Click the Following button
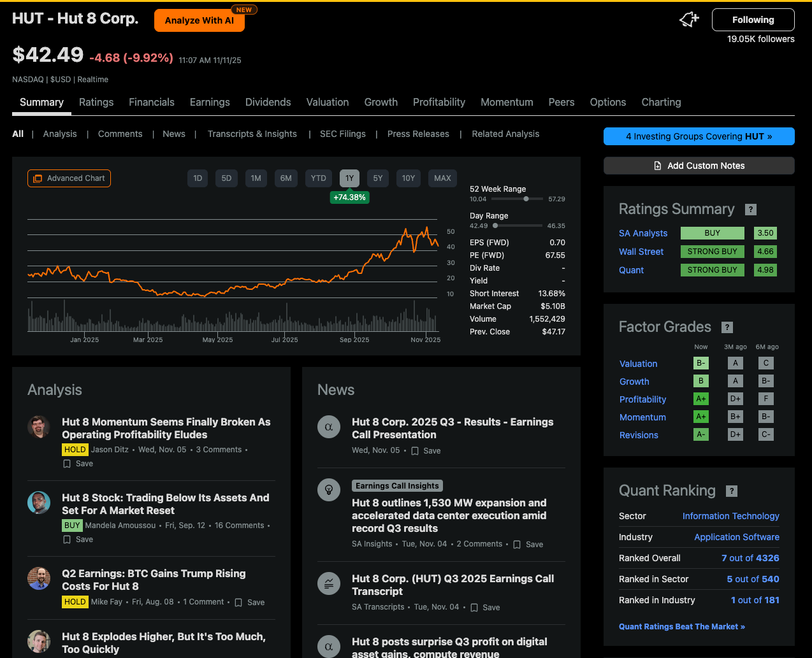This screenshot has height=658, width=812. point(753,20)
